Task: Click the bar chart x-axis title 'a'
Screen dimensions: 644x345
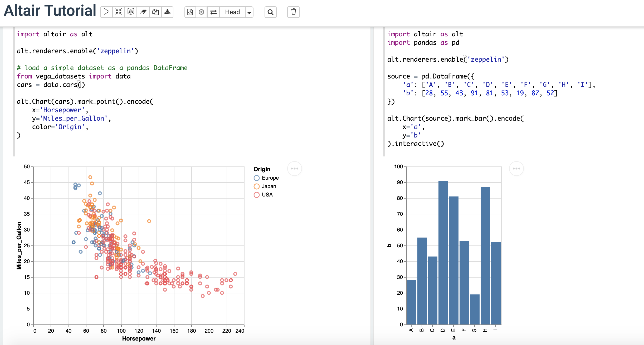Action: coord(454,338)
